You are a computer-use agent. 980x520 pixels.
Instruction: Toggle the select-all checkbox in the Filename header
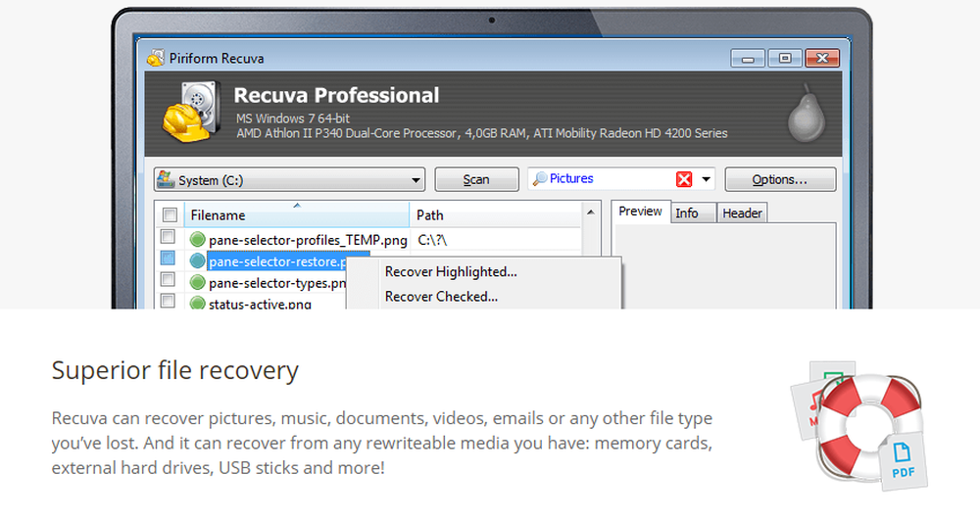pos(170,214)
